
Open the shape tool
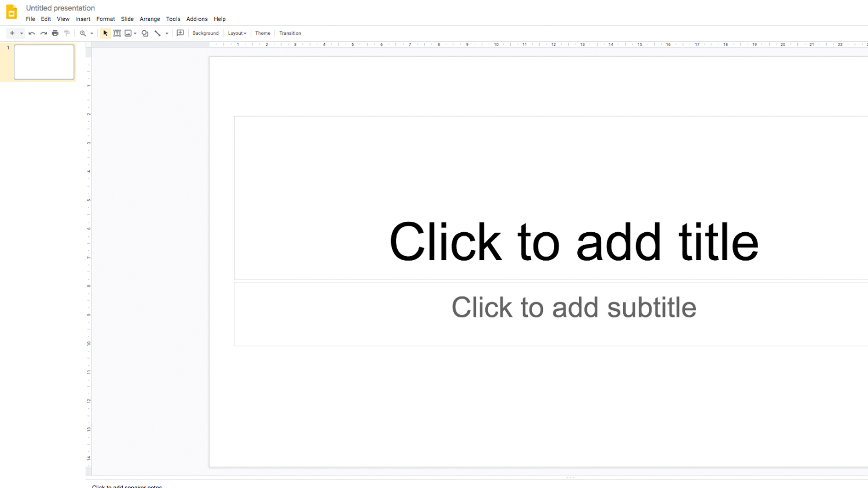tap(145, 33)
